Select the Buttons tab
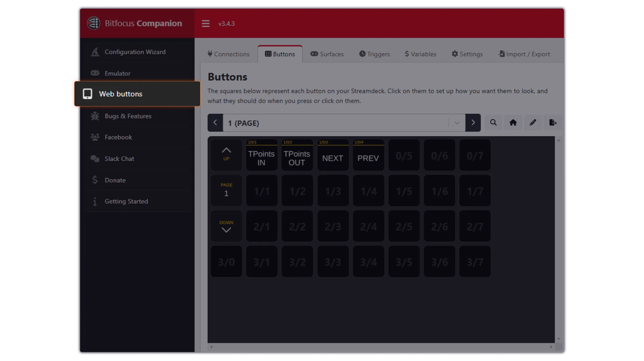The width and height of the screenshot is (644, 361). (280, 54)
